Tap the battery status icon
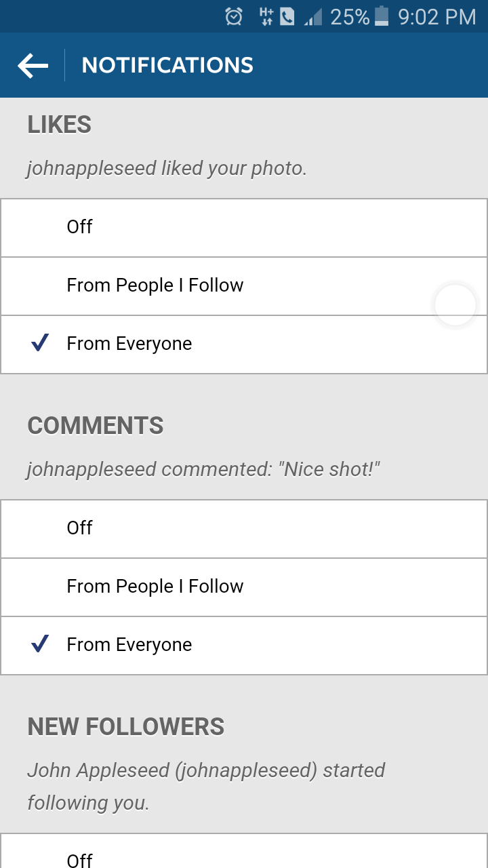The image size is (488, 868). point(382,16)
